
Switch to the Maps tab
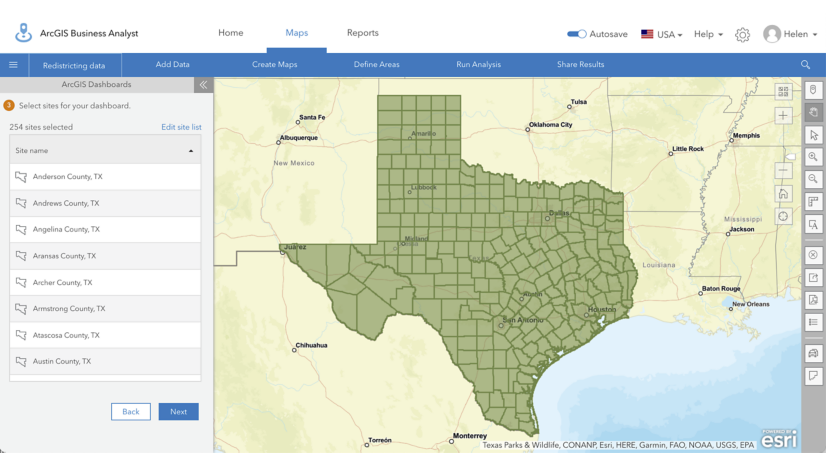click(297, 33)
